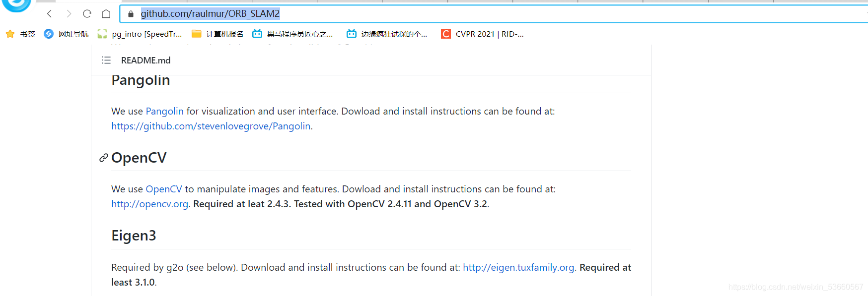This screenshot has width=868, height=296.
Task: Open the README table of contents icon
Action: pos(106,60)
